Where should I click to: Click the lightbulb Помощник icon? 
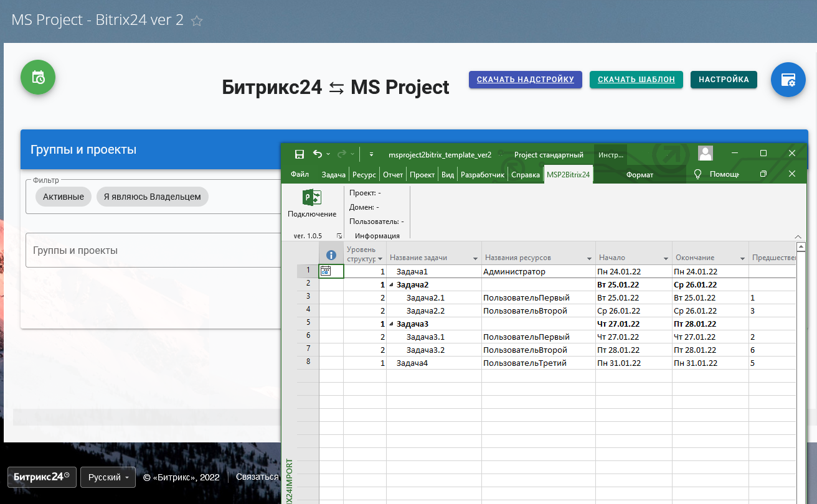point(698,174)
